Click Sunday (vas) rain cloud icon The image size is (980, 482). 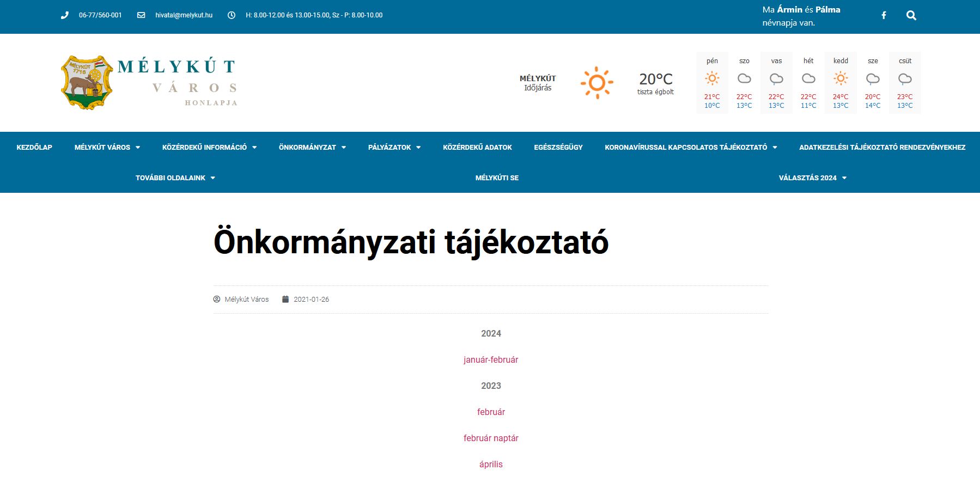point(776,79)
